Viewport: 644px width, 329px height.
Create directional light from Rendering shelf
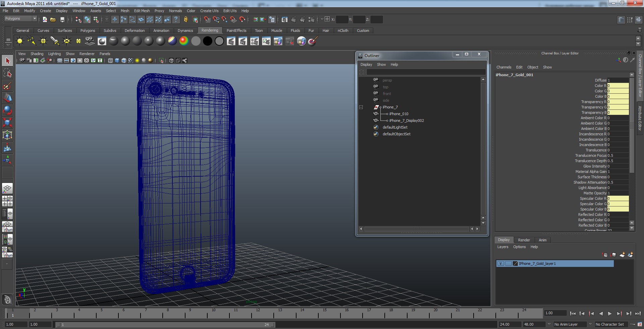32,41
